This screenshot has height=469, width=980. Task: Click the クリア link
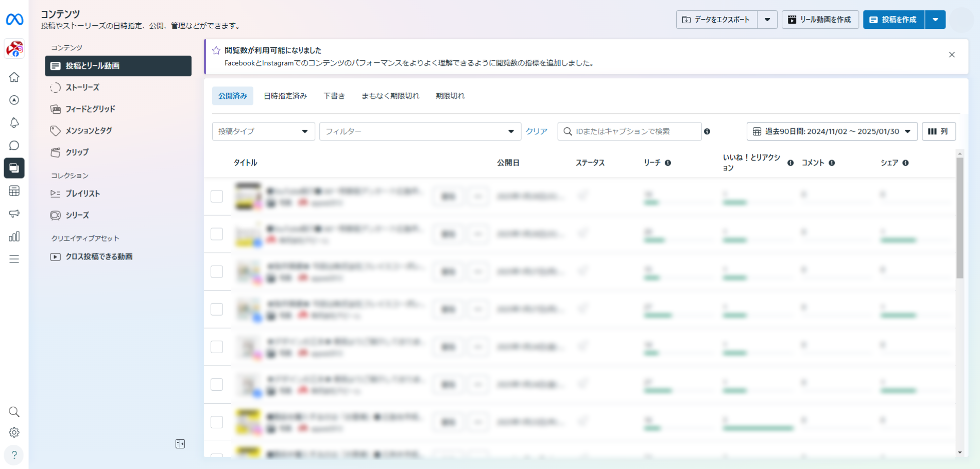pos(537,131)
